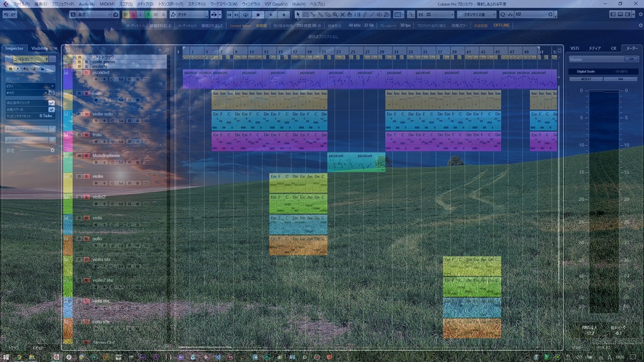Toggle global Solo S state button
Screen dimensions: 644x362
133,14
